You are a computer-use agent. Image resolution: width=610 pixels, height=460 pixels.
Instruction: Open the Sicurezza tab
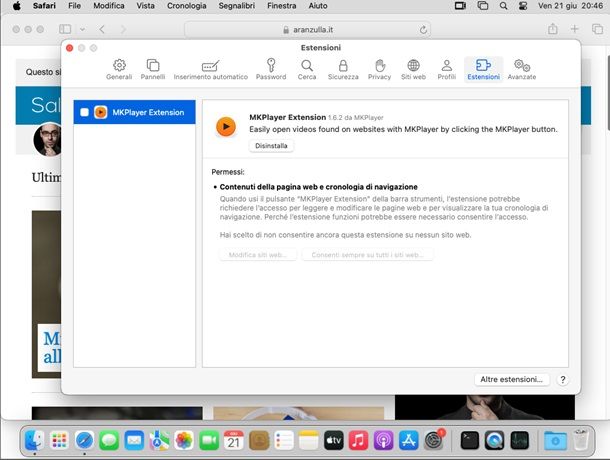click(x=343, y=70)
